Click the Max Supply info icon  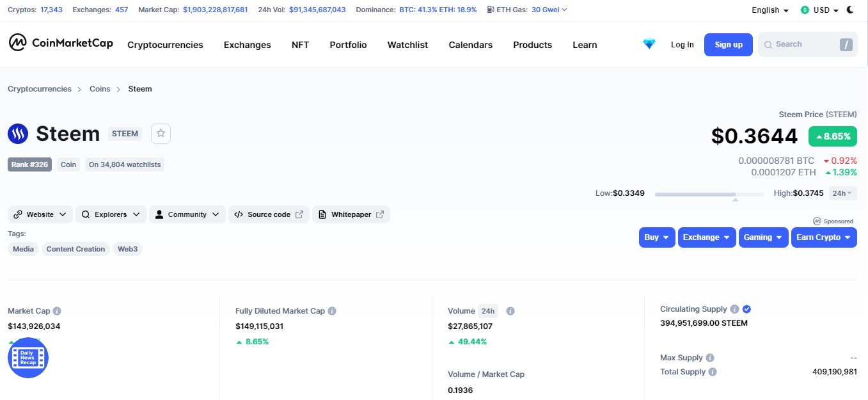[x=710, y=358]
